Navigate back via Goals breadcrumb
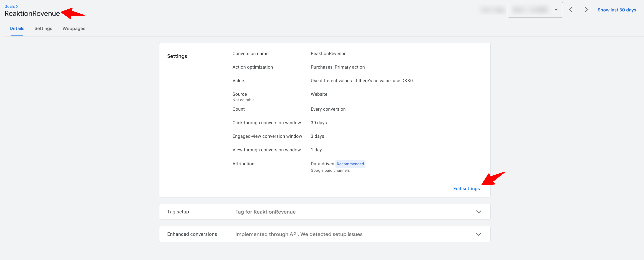 pos(10,6)
